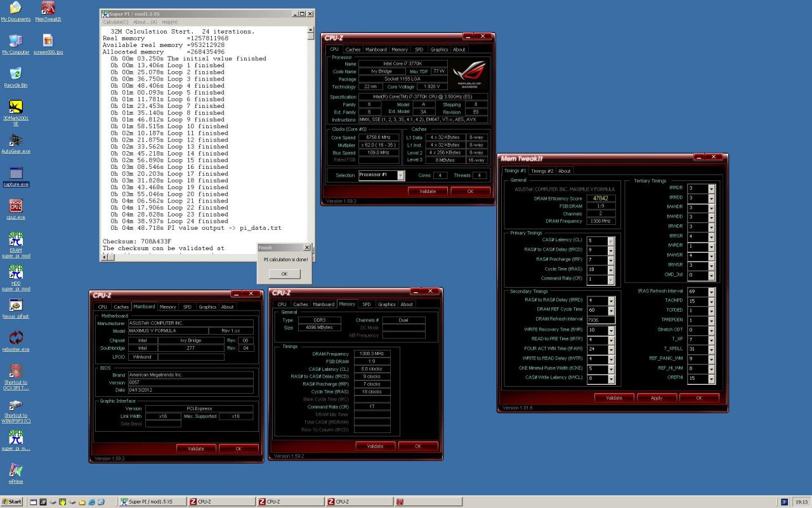Click the Windows Start button

pos(12,502)
